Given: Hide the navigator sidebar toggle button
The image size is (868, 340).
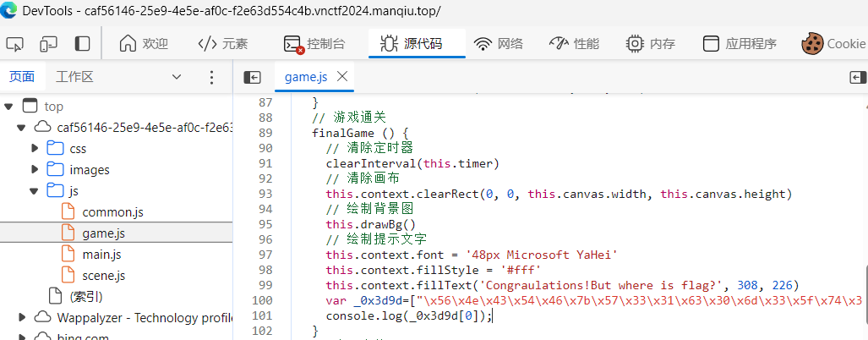Looking at the screenshot, I should click(x=252, y=77).
